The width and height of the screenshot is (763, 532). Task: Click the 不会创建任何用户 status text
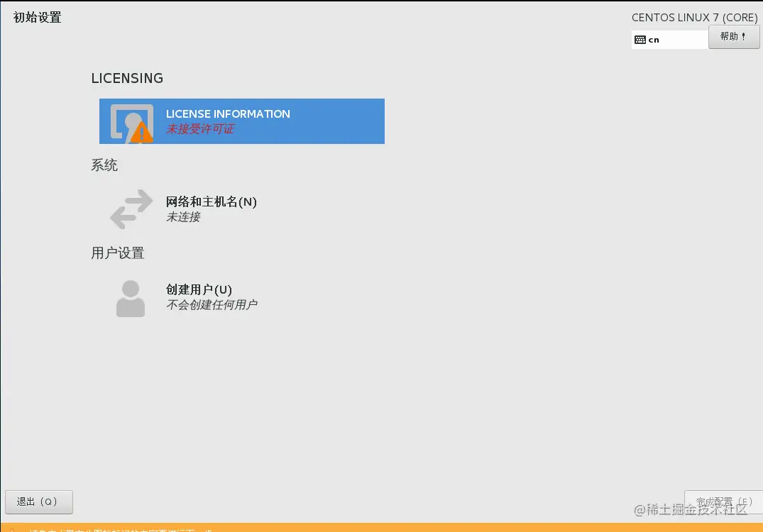pyautogui.click(x=212, y=305)
